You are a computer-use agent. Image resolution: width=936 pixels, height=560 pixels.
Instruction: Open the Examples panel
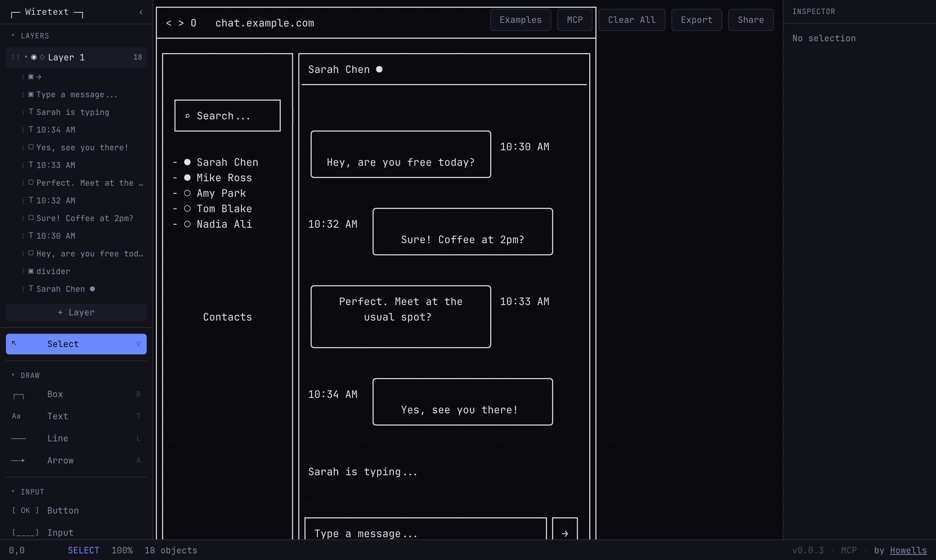[520, 20]
